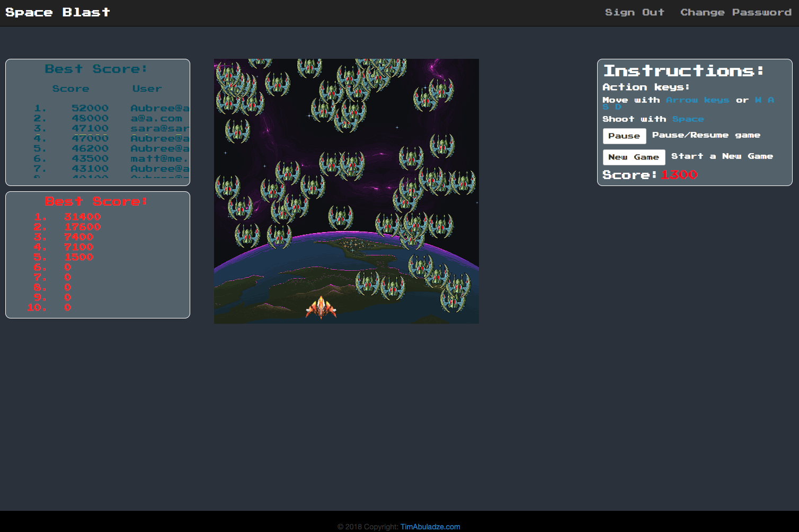
Task: Open the TimAbuladze.com footer link
Action: (430, 527)
